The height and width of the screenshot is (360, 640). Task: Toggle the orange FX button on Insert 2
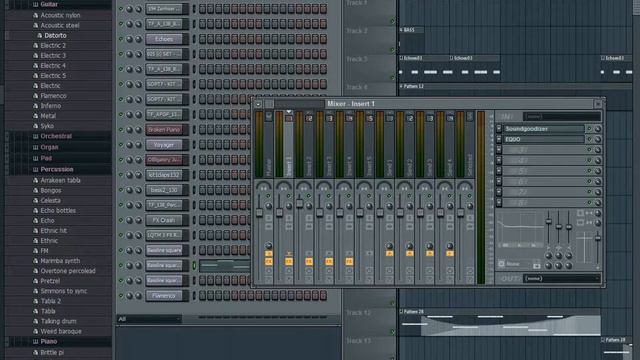coord(309,262)
